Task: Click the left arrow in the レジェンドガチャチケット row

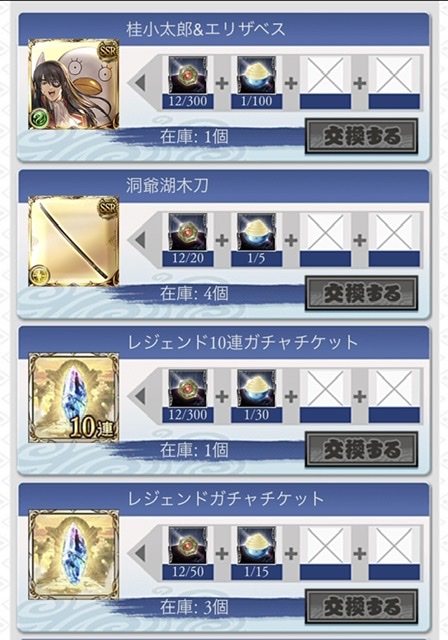Action: tap(140, 553)
